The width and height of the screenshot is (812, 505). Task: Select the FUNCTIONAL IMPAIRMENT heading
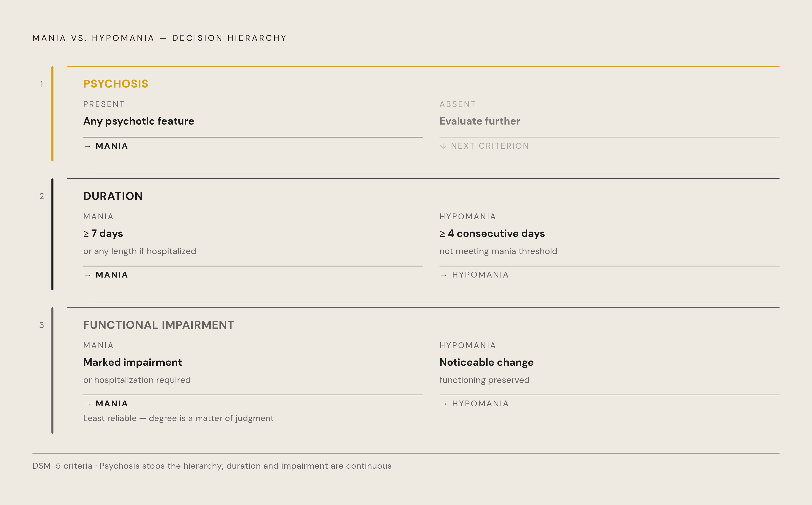(159, 325)
